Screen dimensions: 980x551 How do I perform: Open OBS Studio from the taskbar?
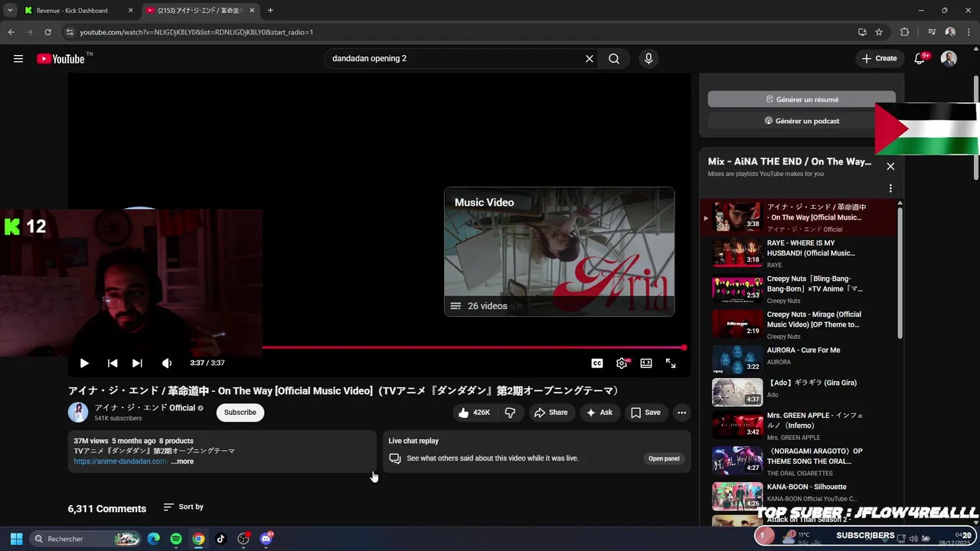[x=243, y=539]
